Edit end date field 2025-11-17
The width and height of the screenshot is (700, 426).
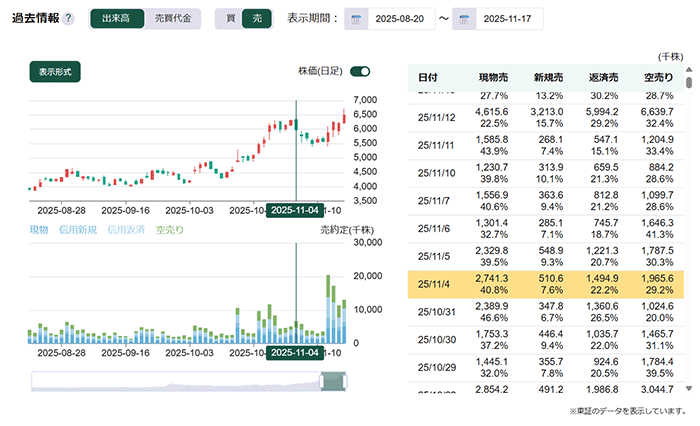pos(508,19)
